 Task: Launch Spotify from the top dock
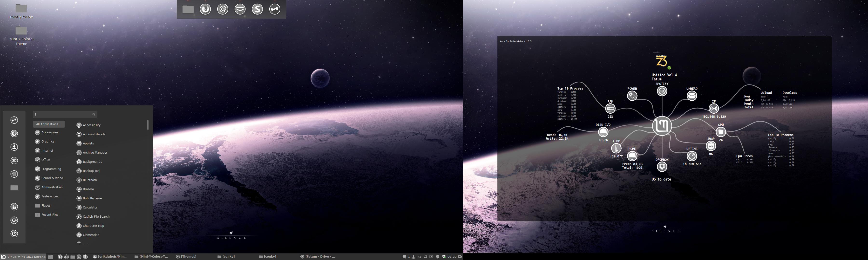240,9
